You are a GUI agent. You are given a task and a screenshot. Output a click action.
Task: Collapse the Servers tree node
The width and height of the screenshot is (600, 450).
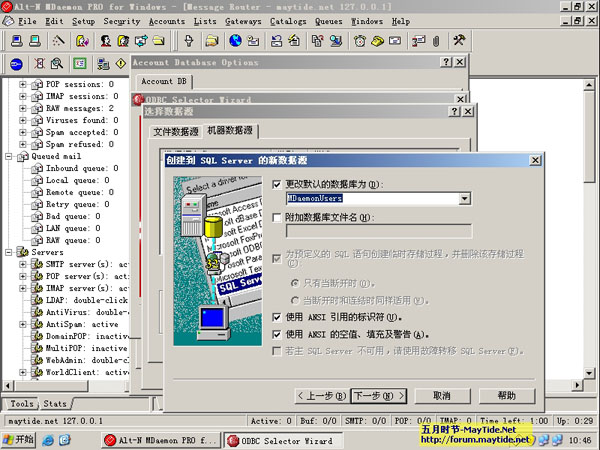pos(9,253)
